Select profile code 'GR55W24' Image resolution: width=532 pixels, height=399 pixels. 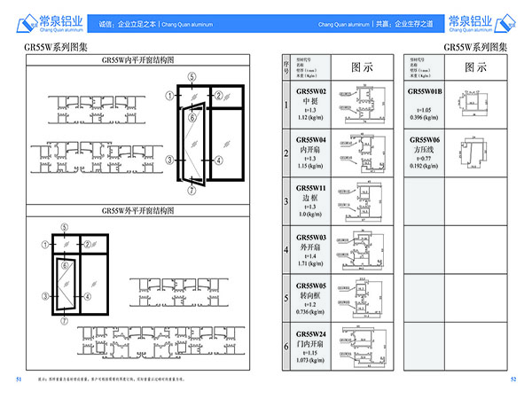pyautogui.click(x=311, y=334)
